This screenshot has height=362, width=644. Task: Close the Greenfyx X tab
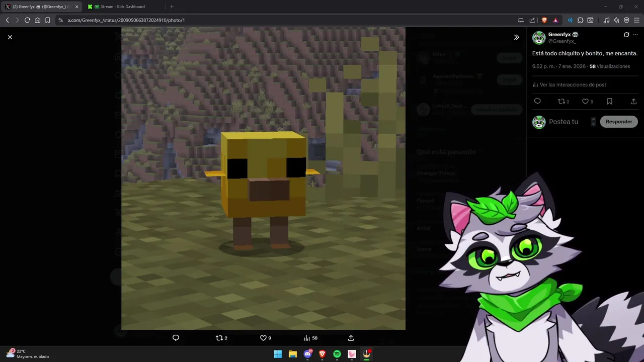[x=76, y=7]
